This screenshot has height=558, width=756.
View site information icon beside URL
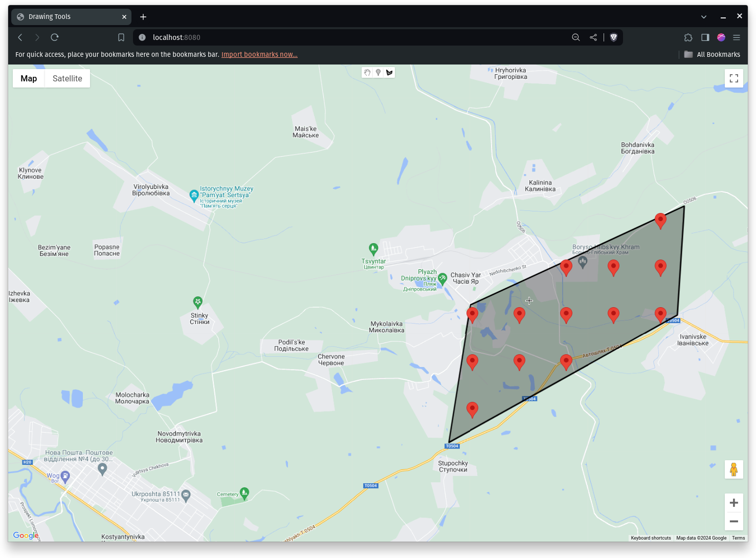[x=142, y=37]
